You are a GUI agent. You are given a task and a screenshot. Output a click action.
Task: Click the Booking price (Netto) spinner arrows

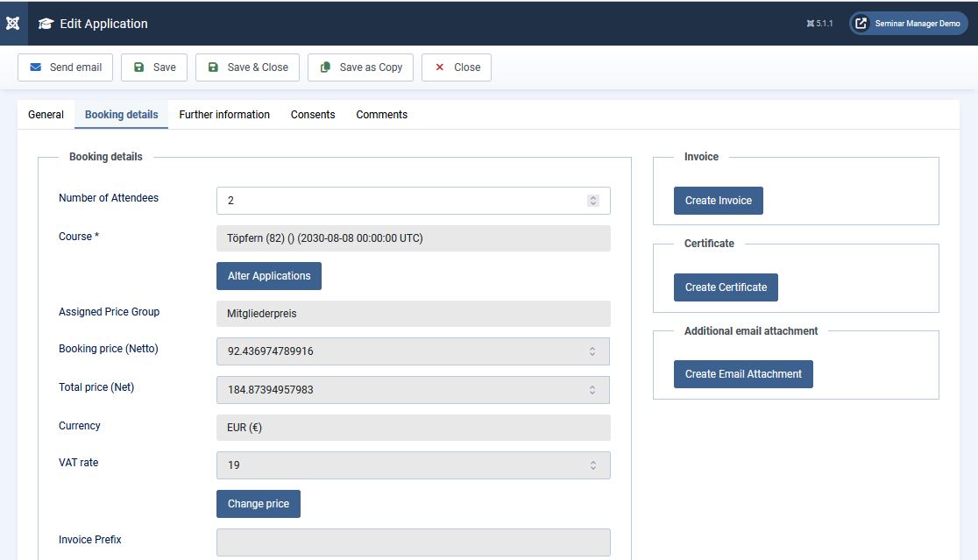592,351
